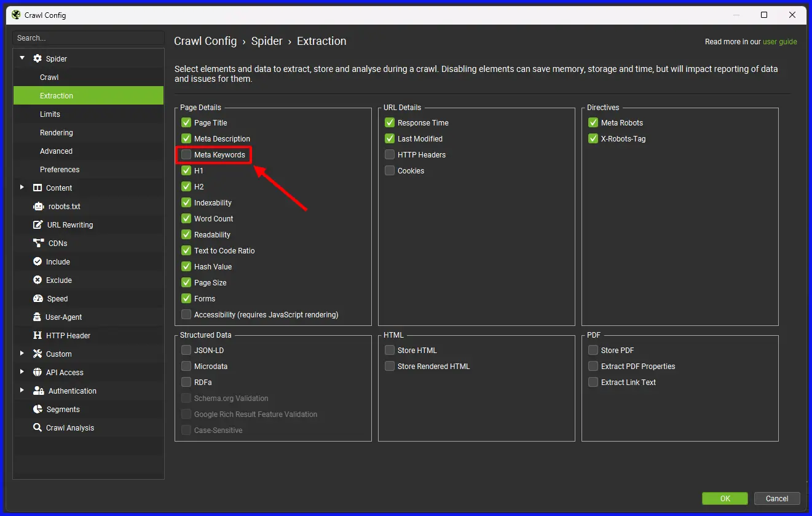Click the Crawl Analysis magnifier icon

[x=37, y=427]
